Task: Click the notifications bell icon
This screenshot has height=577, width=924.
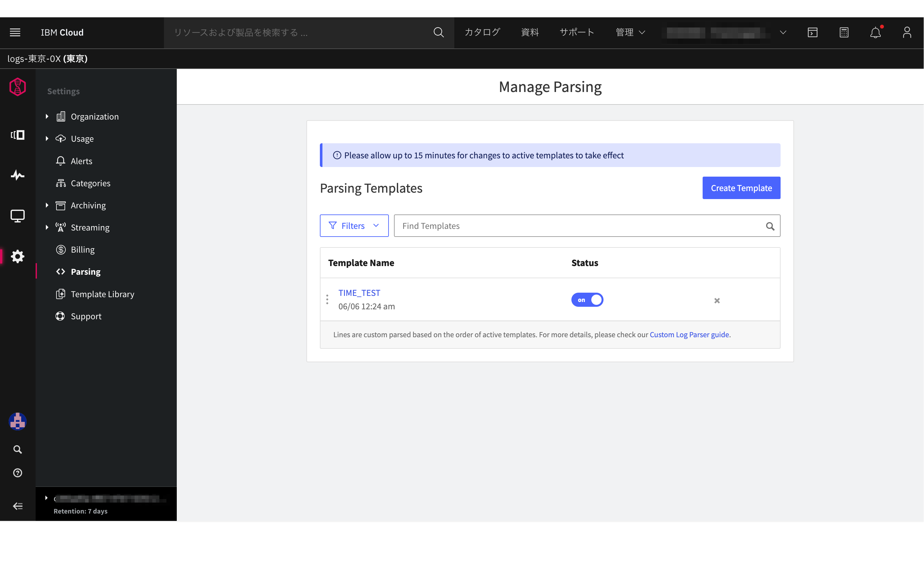Action: coord(875,32)
